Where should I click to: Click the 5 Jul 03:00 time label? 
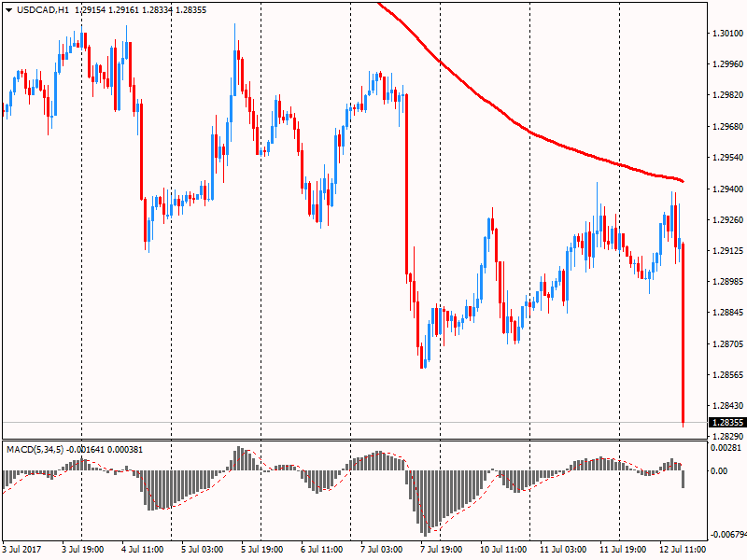pyautogui.click(x=202, y=550)
